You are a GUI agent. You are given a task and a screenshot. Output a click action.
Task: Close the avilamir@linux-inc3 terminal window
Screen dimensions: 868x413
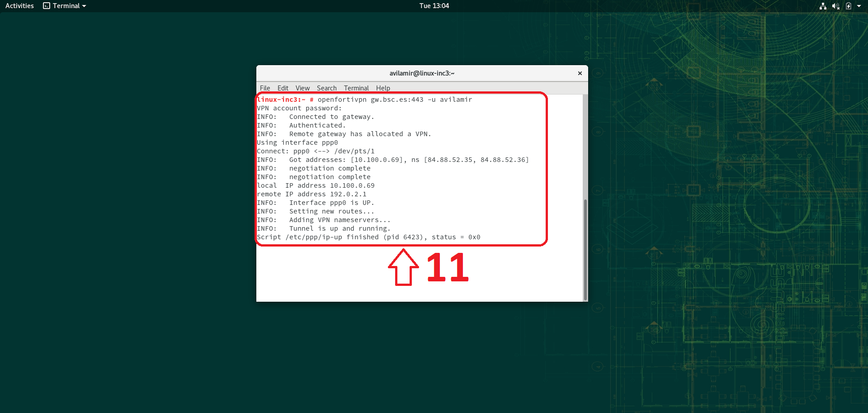(580, 73)
